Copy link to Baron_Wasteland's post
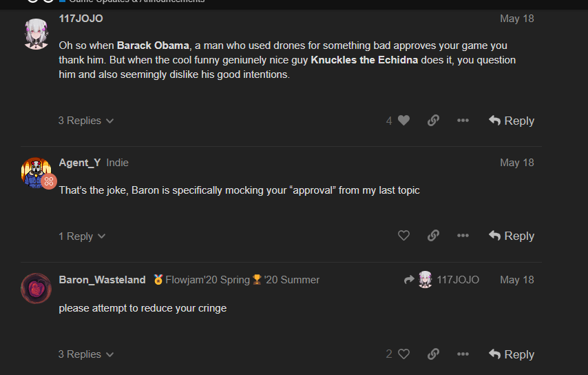 (433, 354)
